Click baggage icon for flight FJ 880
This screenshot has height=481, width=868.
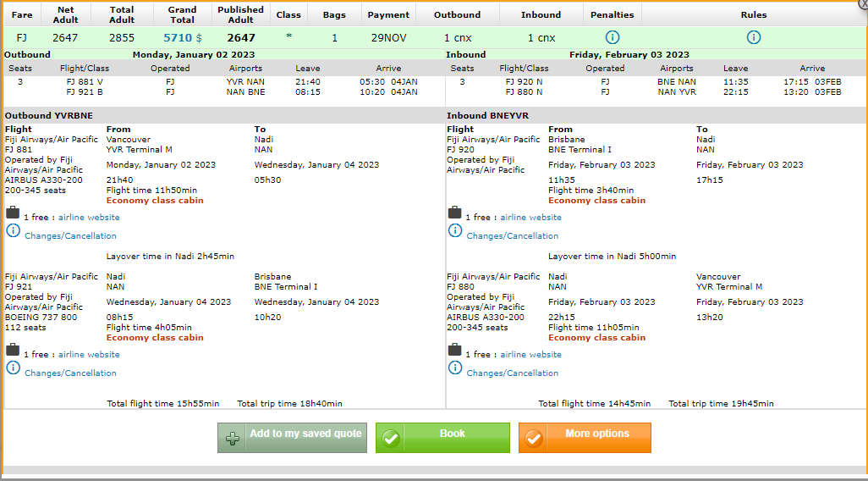coord(454,350)
